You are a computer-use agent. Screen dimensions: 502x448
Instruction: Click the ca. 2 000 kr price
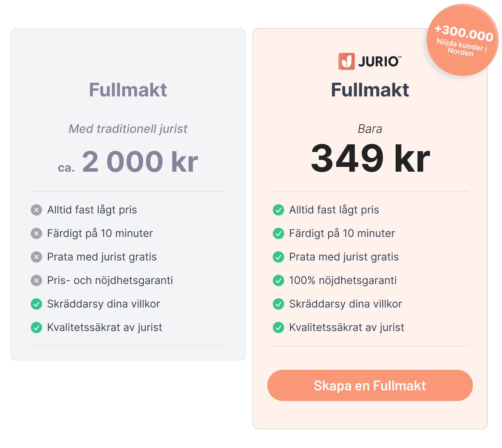tap(128, 162)
